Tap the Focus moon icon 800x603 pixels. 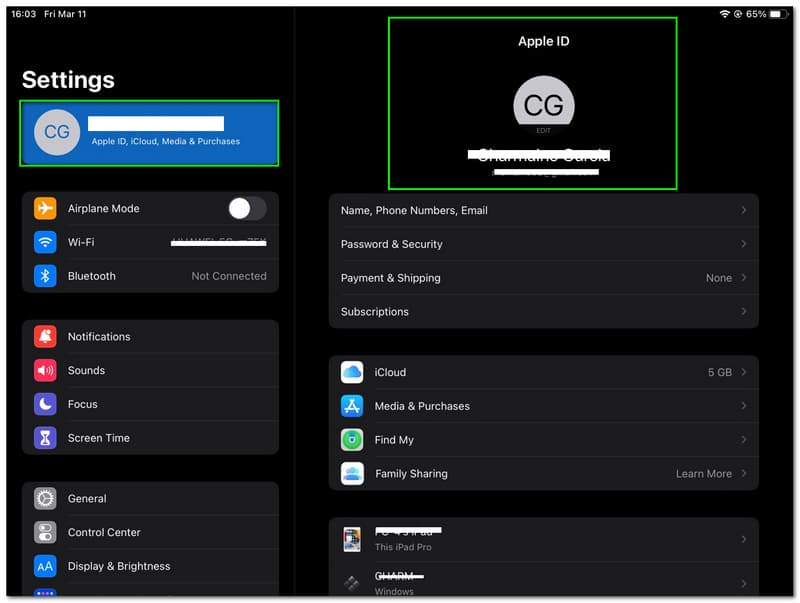coord(45,404)
